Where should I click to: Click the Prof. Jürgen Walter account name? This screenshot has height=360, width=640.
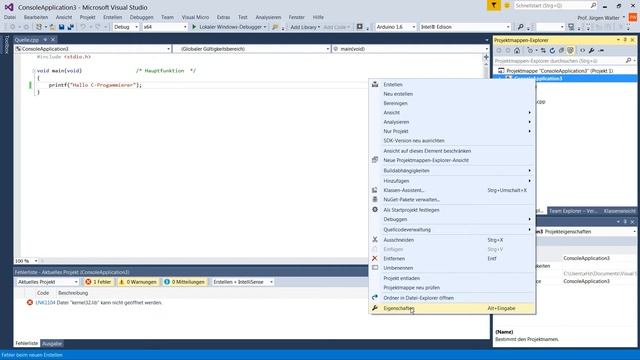[x=598, y=18]
